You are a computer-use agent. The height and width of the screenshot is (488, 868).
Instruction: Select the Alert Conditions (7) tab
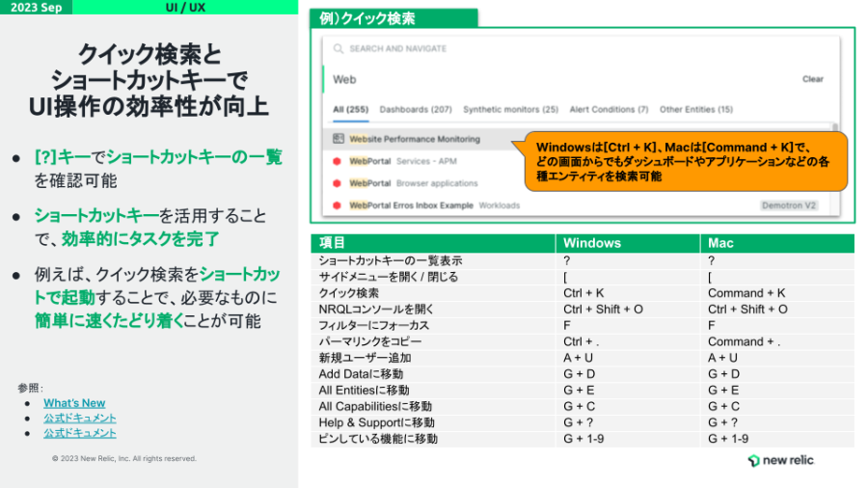point(608,110)
